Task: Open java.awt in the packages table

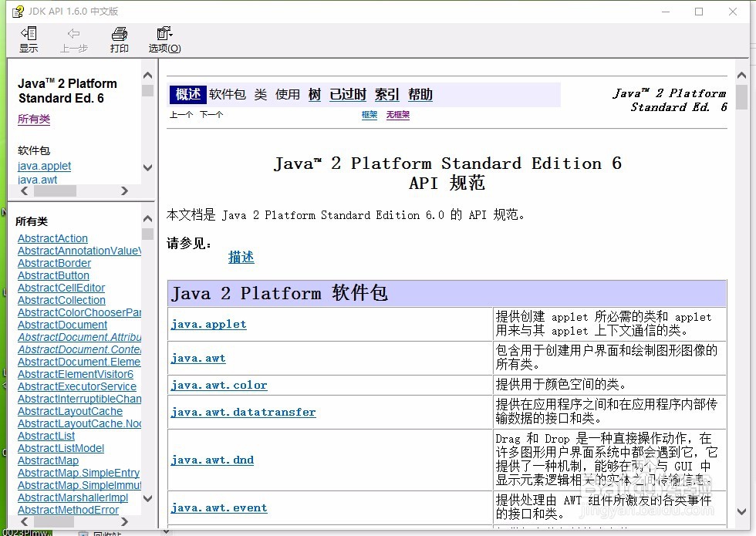Action: tap(198, 359)
